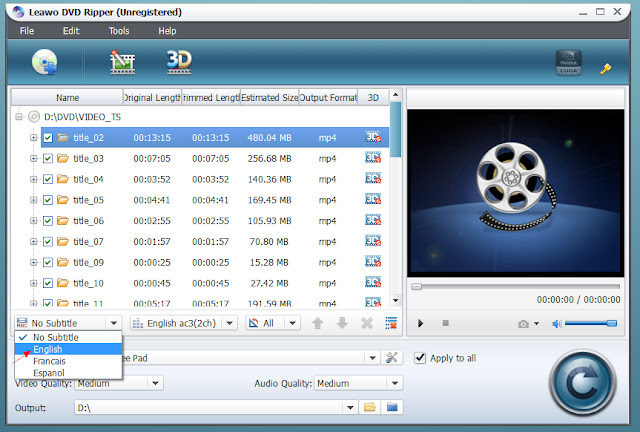640x432 pixels.
Task: Click the NVIDIA CUDA acceleration icon
Action: (x=569, y=62)
